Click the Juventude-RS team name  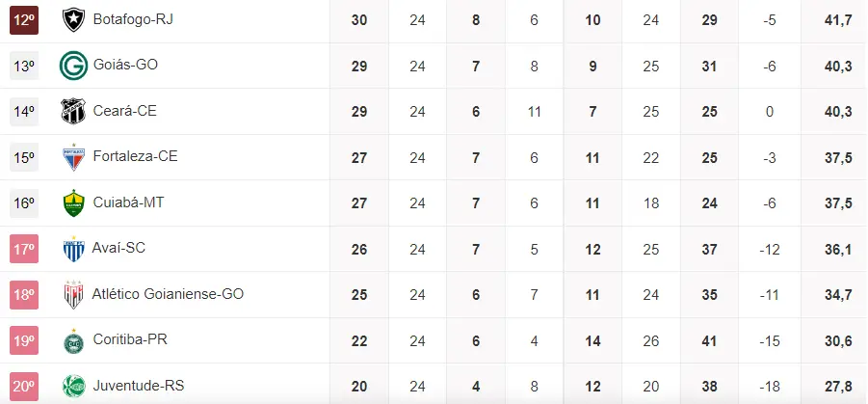(138, 386)
